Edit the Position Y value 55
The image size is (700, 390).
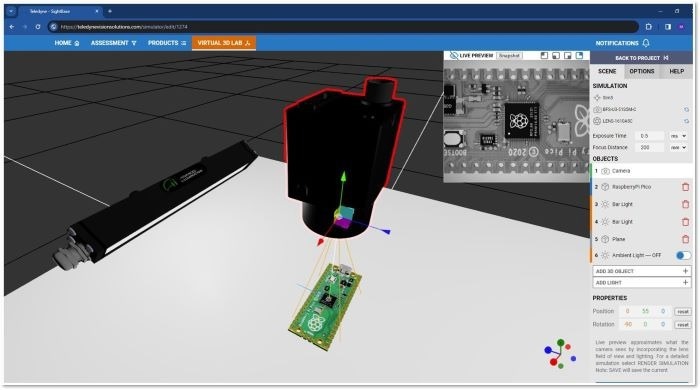click(x=645, y=311)
